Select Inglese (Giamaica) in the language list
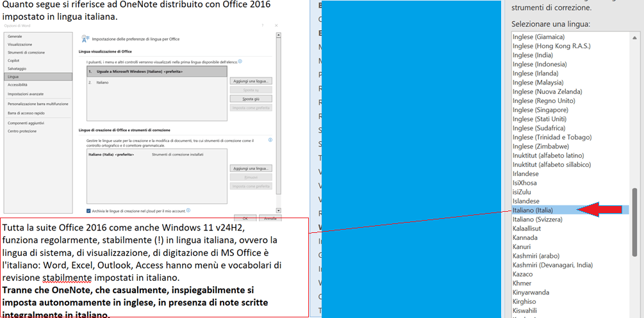644x318 pixels. pyautogui.click(x=538, y=37)
